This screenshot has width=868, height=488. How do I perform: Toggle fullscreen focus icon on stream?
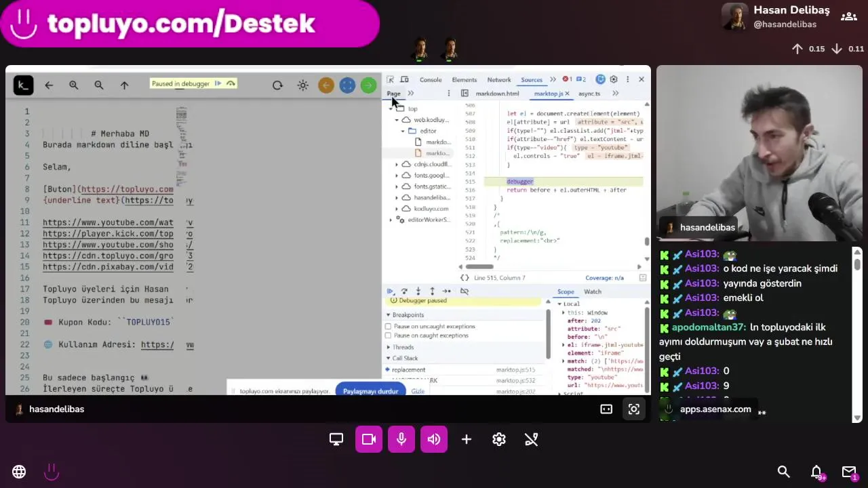click(634, 409)
